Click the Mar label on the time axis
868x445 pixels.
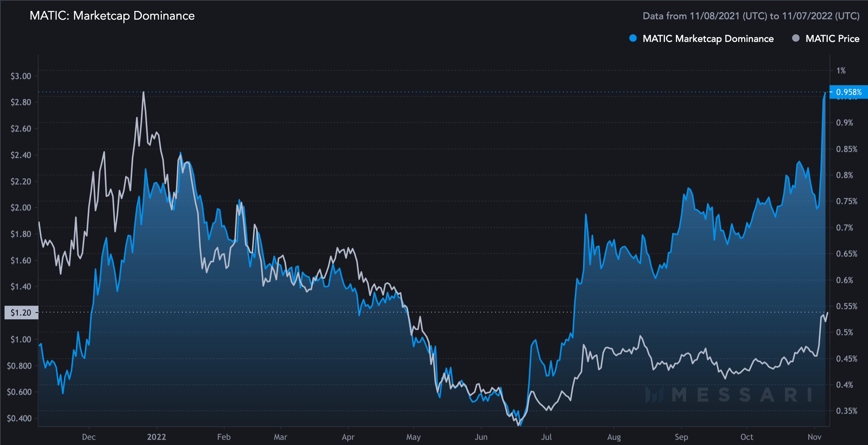[x=280, y=437]
